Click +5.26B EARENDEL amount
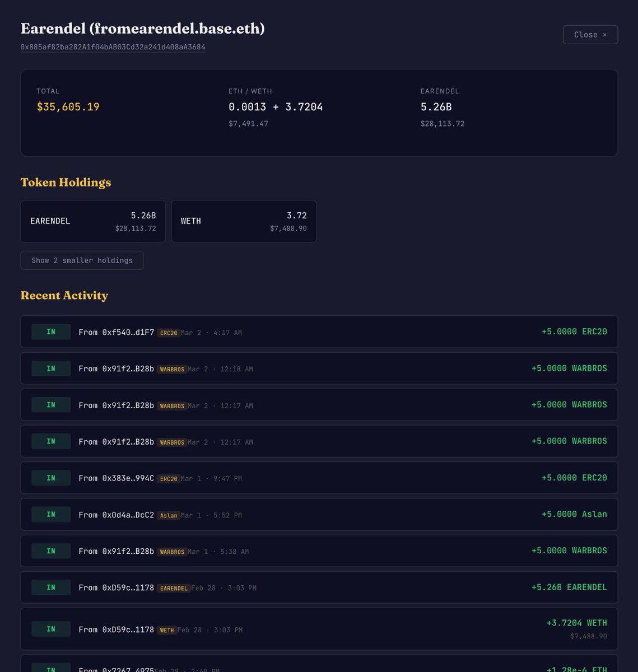The width and height of the screenshot is (638, 672). click(x=569, y=587)
